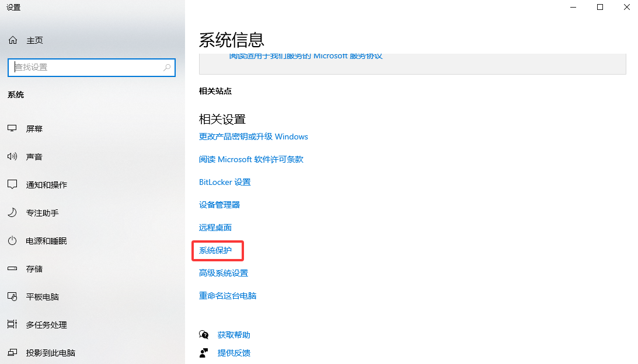The width and height of the screenshot is (638, 364).
Task: Click the 获取帮助 text link
Action: tap(233, 335)
